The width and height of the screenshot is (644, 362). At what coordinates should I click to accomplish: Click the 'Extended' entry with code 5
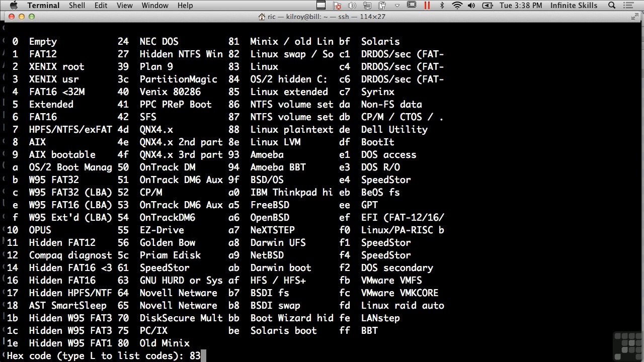51,105
